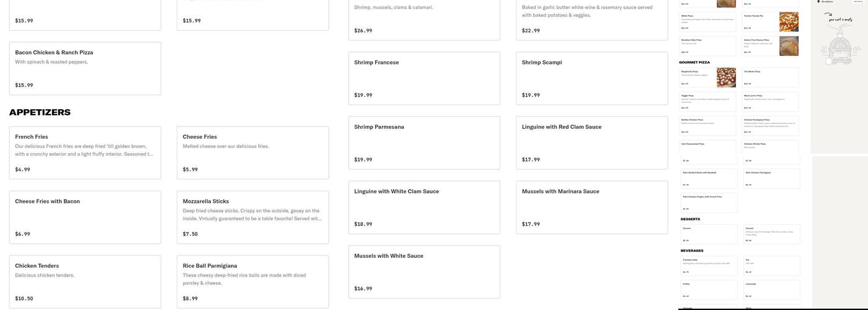
Task: Choose the Shrimp Scampi dish
Action: (x=591, y=78)
